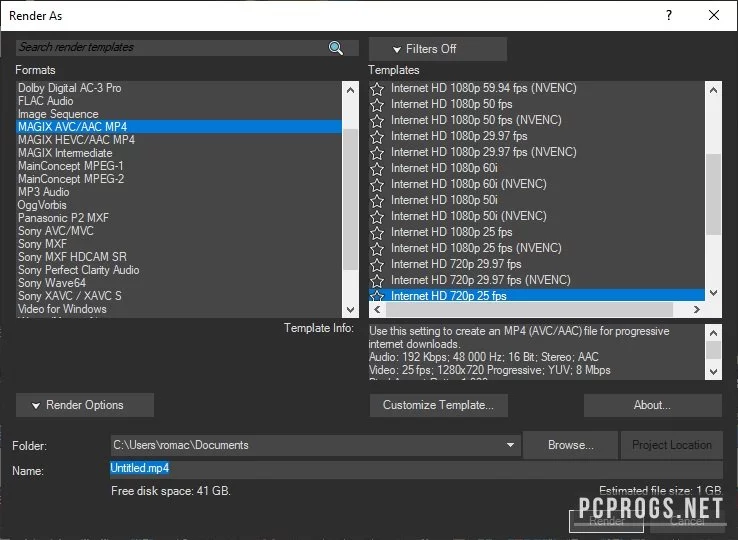Click the help question mark in title bar
738x540 pixels.
pos(669,16)
